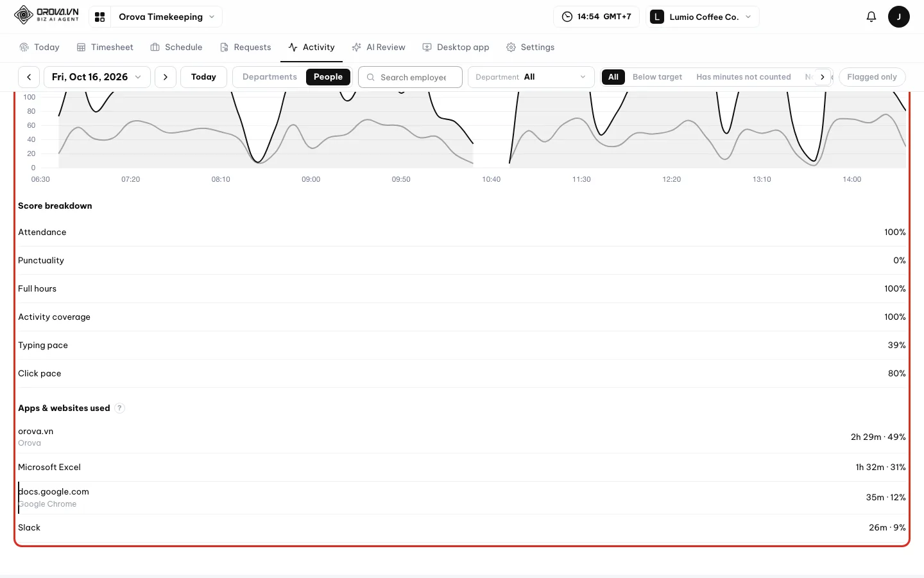Open the Settings tab
Image resolution: width=924 pixels, height=578 pixels.
pos(530,48)
